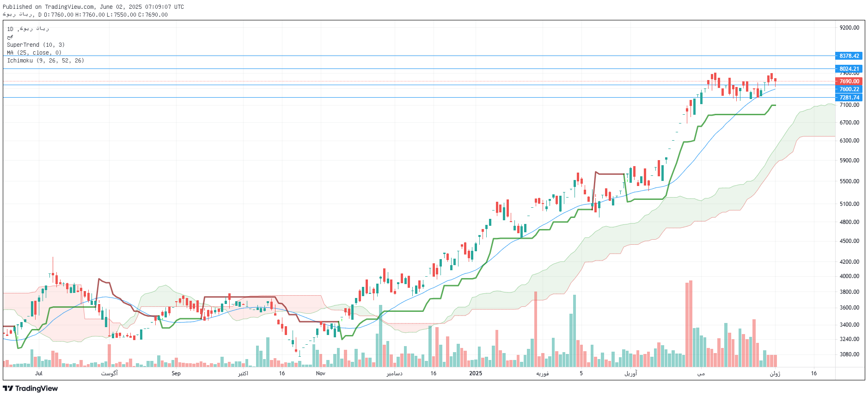Click the 3600.00 price axis tick
This screenshot has width=868, height=397.
pos(850,308)
